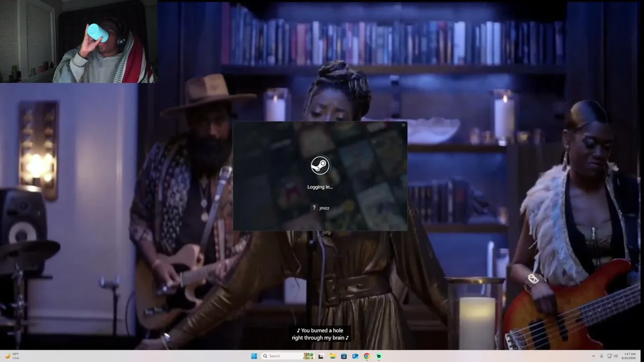Open network settings from system tray
This screenshot has height=362, width=644.
pos(609,356)
